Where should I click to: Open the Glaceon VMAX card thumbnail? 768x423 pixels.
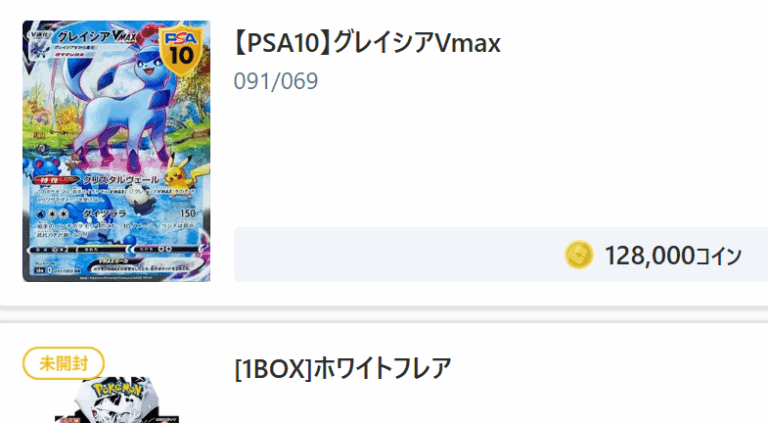tap(116, 151)
